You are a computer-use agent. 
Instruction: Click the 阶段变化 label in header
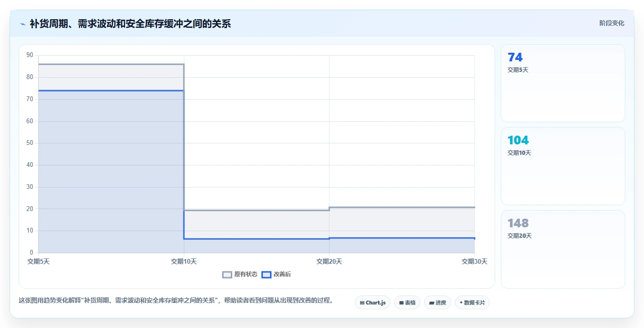click(x=611, y=23)
